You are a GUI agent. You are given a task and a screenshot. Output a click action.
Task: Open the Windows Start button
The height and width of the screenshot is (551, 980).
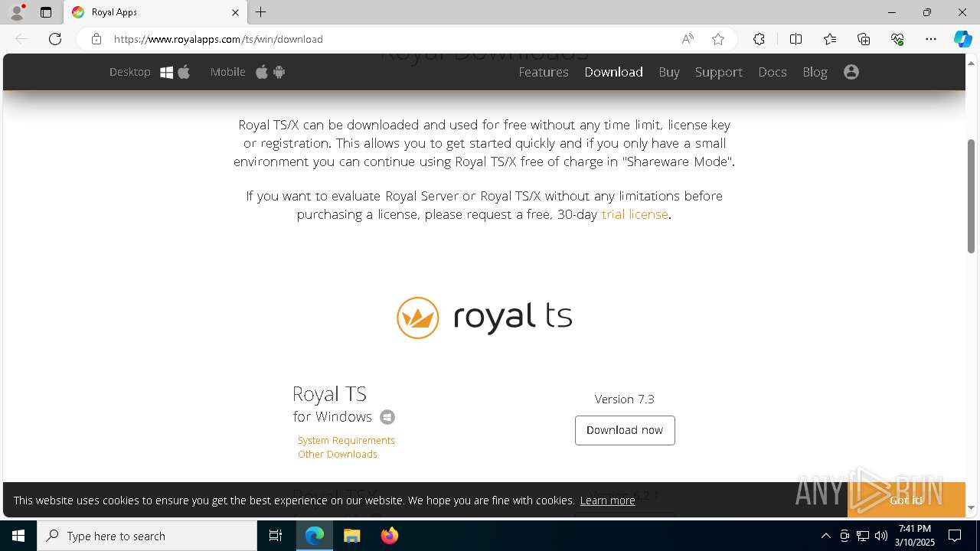(x=18, y=536)
